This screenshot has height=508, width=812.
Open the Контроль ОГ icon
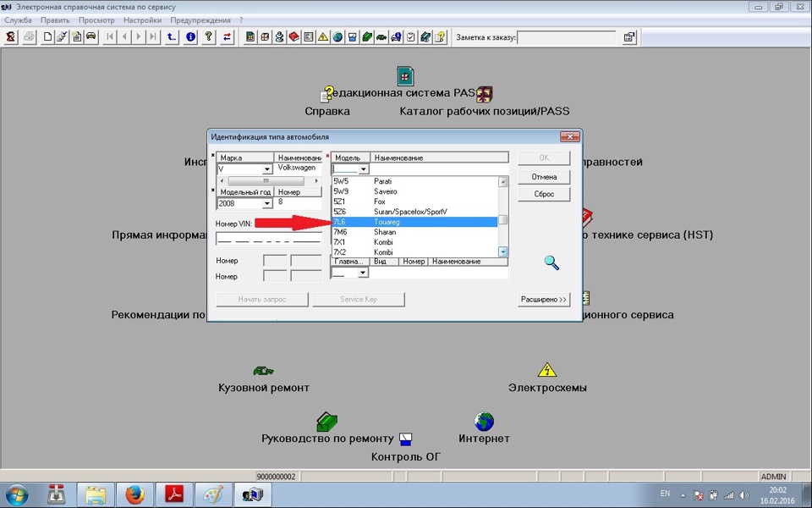click(x=406, y=439)
